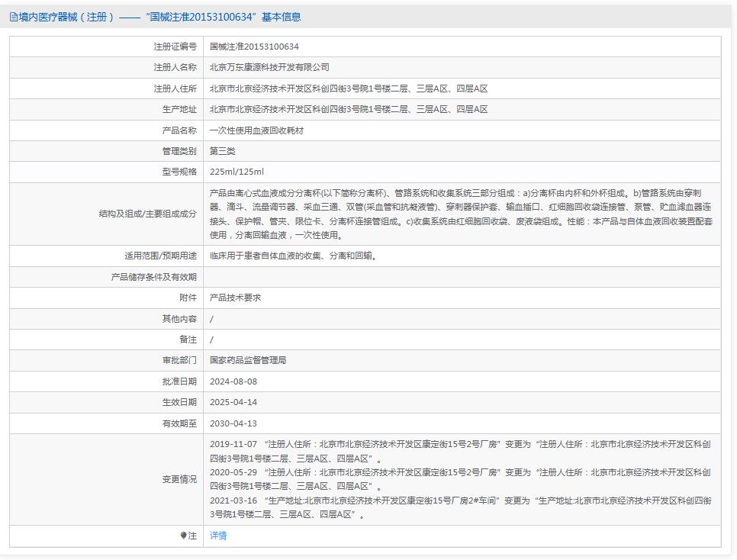The height and width of the screenshot is (560, 737).
Task: Click the 2021-03-16 change record
Action: 461,507
